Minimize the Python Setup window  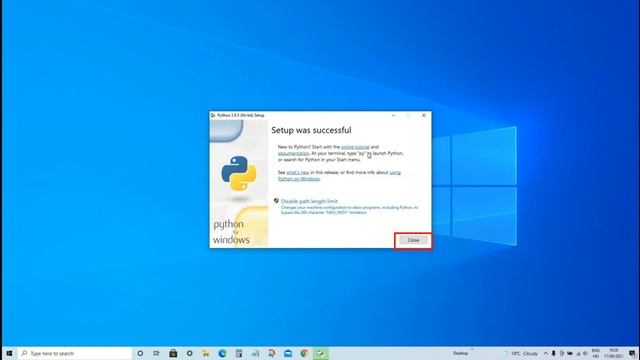[393, 116]
